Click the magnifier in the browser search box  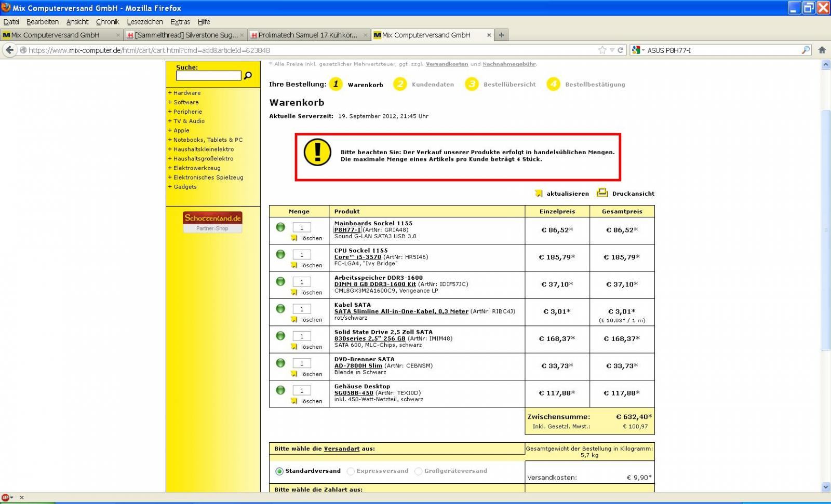click(x=806, y=50)
